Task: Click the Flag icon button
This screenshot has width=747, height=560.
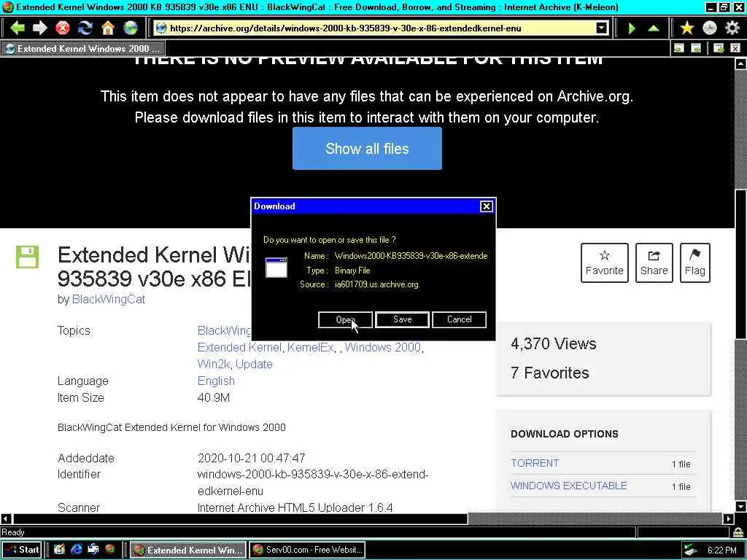Action: click(x=694, y=262)
